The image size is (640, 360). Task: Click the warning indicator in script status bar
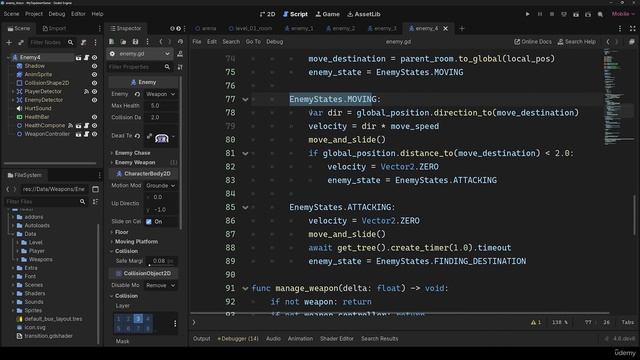pos(536,322)
